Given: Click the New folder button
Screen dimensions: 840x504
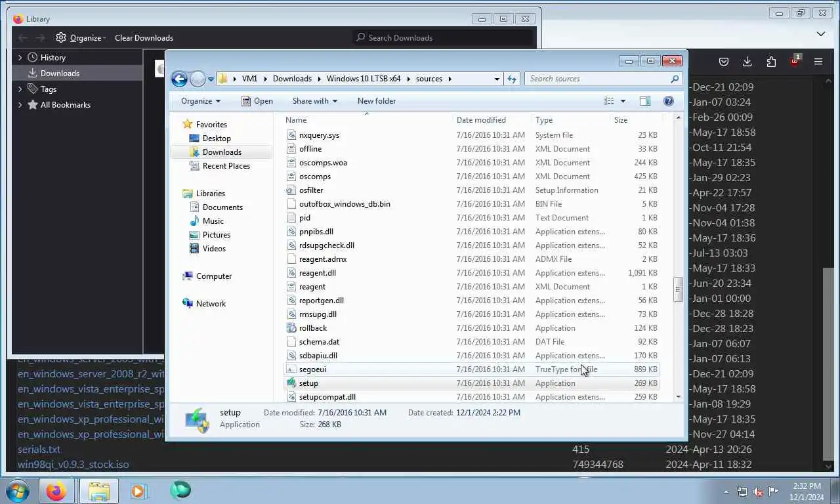Looking at the screenshot, I should tap(377, 101).
